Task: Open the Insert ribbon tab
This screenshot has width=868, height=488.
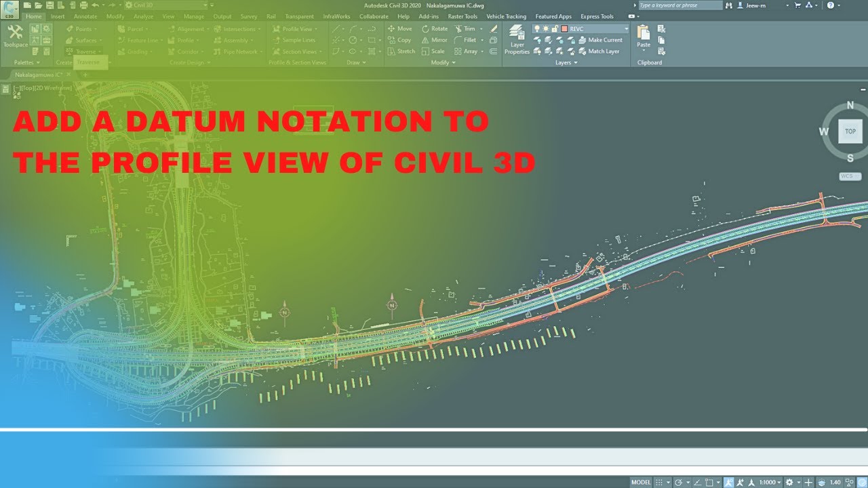Action: tap(58, 16)
